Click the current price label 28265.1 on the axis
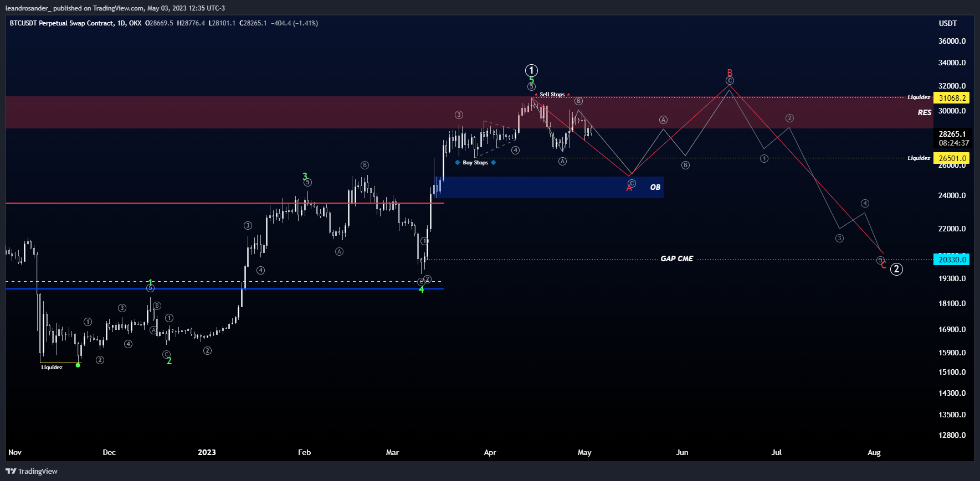Viewport: 980px width, 481px height. pos(952,134)
